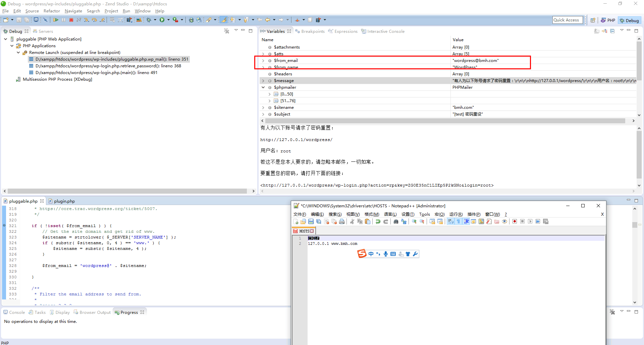Collapse the PHP Applications tree node
This screenshot has width=644, height=345.
point(12,46)
